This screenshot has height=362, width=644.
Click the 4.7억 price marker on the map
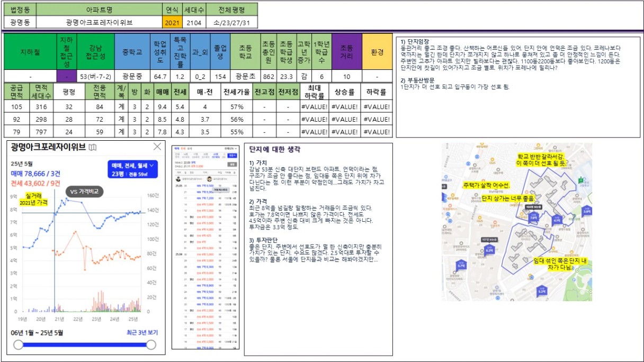[557, 220]
